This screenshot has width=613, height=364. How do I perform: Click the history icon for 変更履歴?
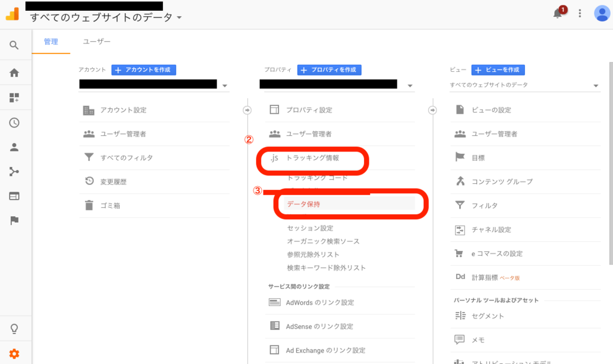[89, 181]
